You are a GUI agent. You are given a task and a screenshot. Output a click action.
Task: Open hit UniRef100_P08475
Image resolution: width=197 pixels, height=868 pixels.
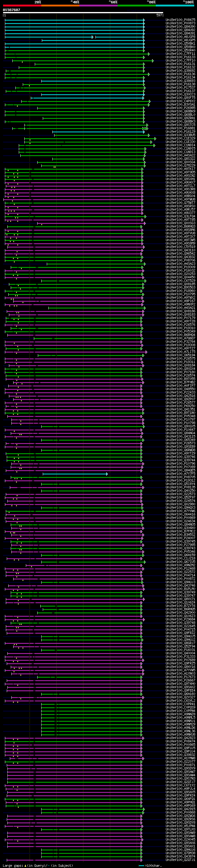coord(180,20)
